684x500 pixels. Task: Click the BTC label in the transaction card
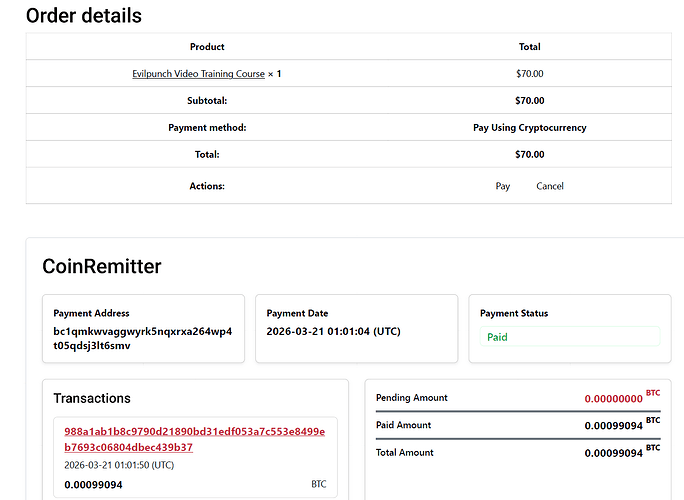318,484
